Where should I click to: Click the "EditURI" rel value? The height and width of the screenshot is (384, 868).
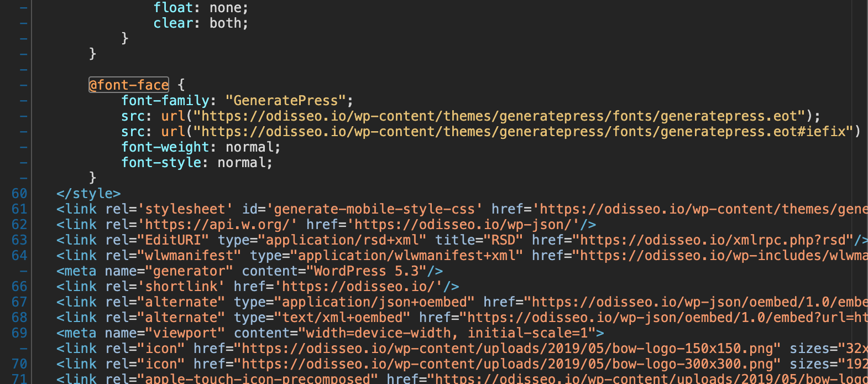click(x=173, y=240)
